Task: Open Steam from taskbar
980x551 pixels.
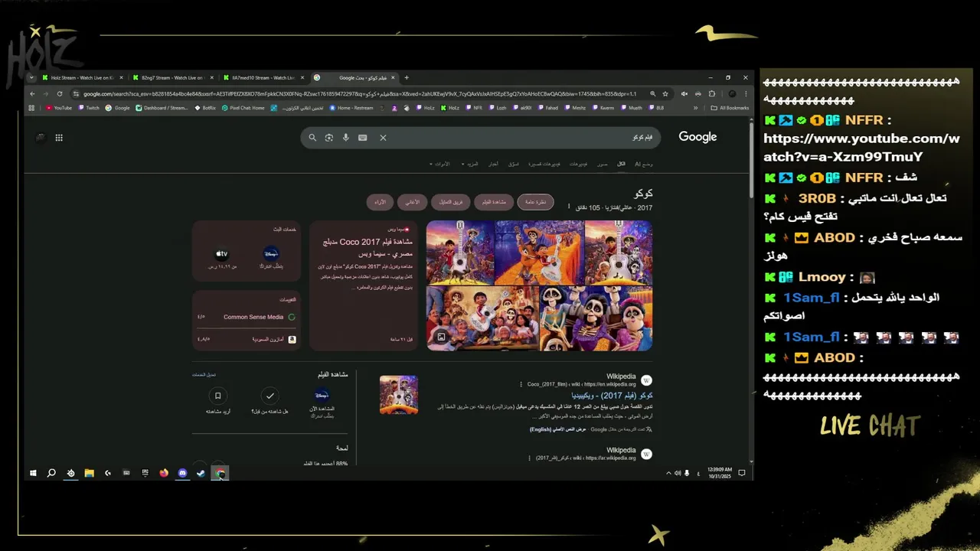Action: click(x=201, y=474)
